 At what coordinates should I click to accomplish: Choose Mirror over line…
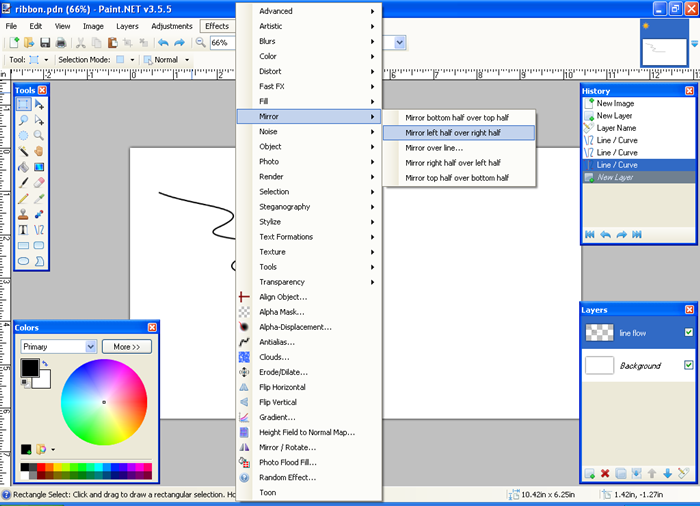pyautogui.click(x=459, y=148)
